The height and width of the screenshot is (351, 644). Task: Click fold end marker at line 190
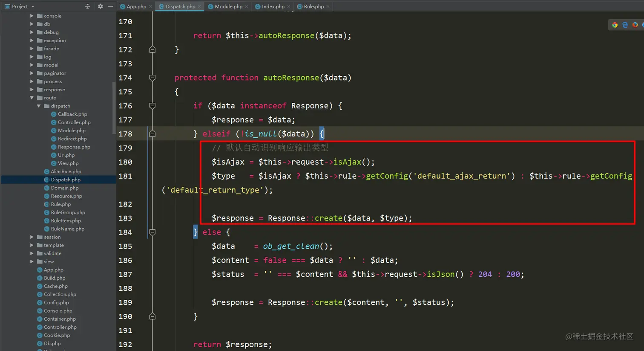[152, 316]
